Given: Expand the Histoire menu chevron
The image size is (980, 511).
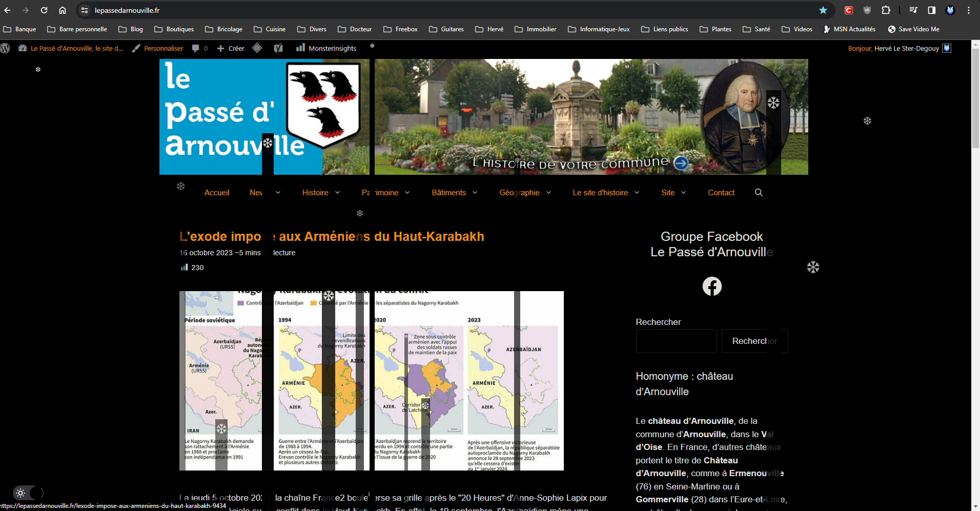Looking at the screenshot, I should (x=337, y=193).
